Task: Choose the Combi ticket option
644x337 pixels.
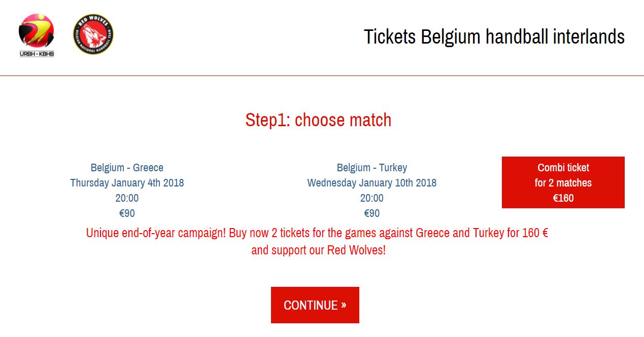Action: (x=563, y=182)
